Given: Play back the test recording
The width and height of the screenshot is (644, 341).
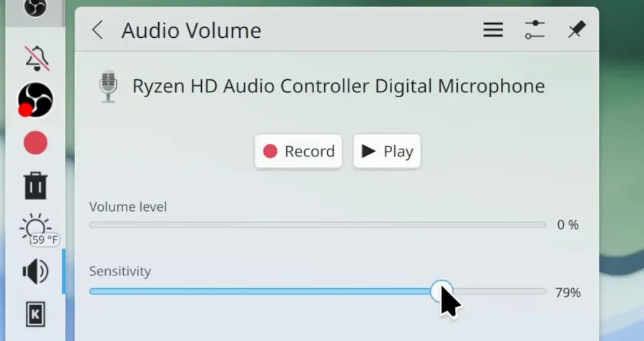Looking at the screenshot, I should tap(387, 151).
